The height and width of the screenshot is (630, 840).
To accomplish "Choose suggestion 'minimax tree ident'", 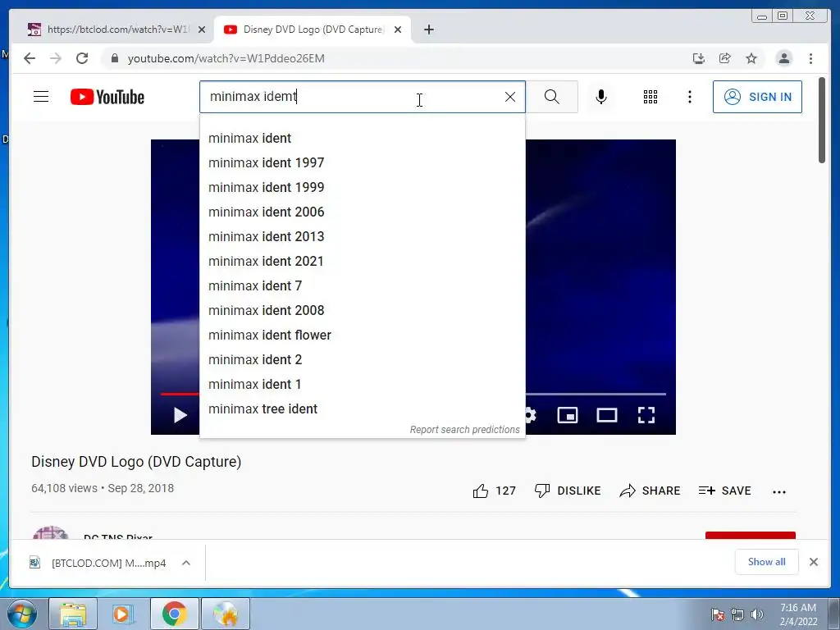I will pos(362,409).
